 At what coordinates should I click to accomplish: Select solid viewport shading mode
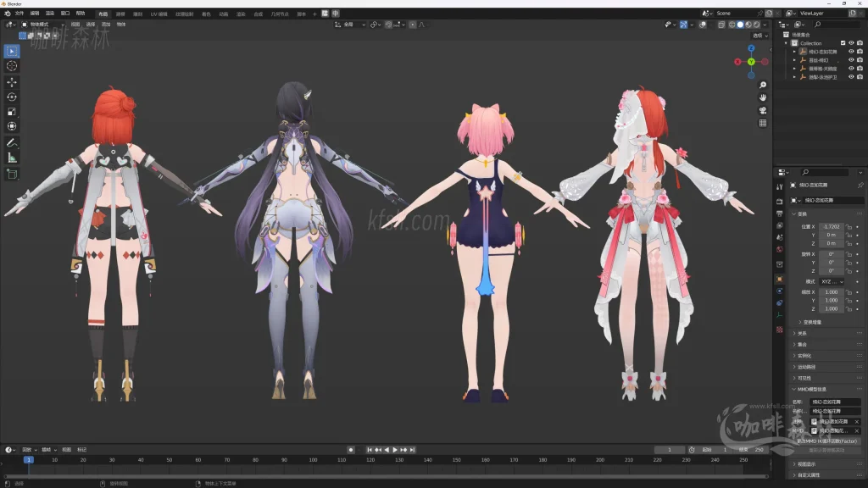(x=740, y=25)
